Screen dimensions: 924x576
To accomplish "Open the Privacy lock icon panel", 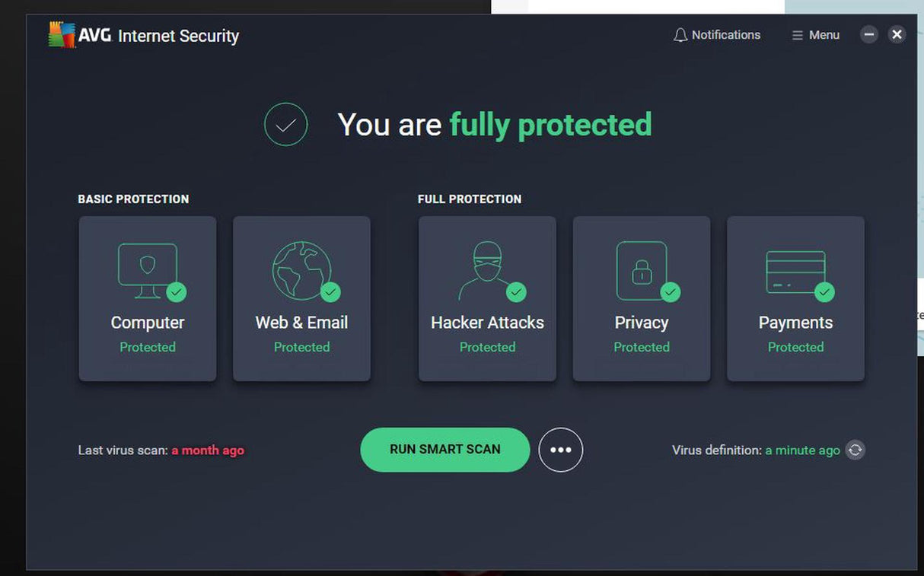I will 641,266.
